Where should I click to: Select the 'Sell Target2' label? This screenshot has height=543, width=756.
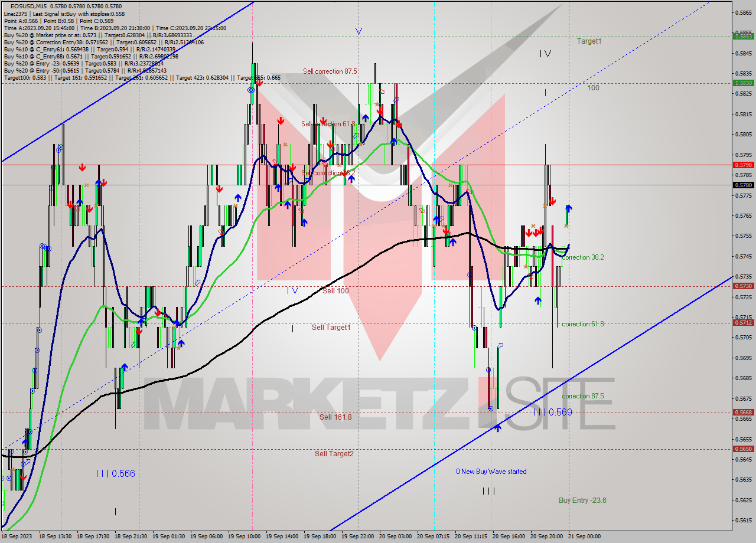[334, 453]
